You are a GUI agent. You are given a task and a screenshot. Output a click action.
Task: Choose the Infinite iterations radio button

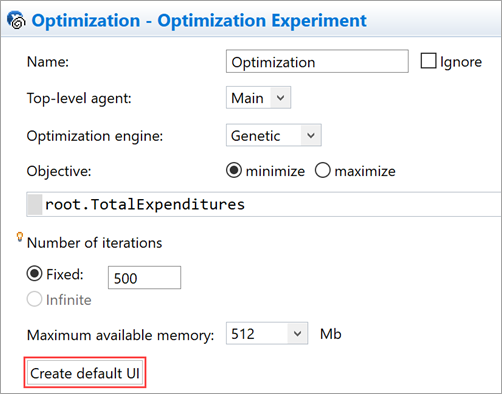point(34,299)
